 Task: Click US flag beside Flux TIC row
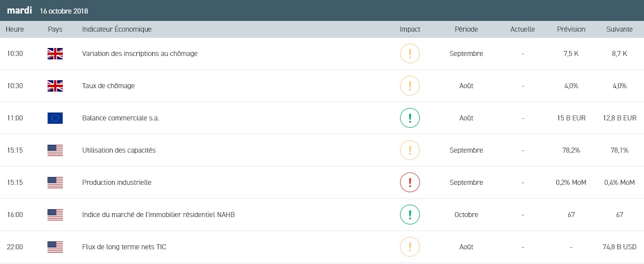point(55,247)
